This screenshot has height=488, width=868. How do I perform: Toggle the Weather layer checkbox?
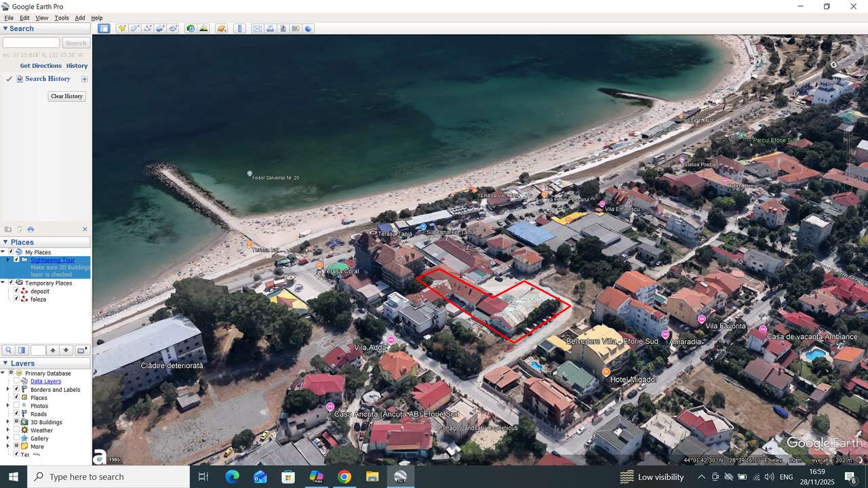(x=16, y=430)
